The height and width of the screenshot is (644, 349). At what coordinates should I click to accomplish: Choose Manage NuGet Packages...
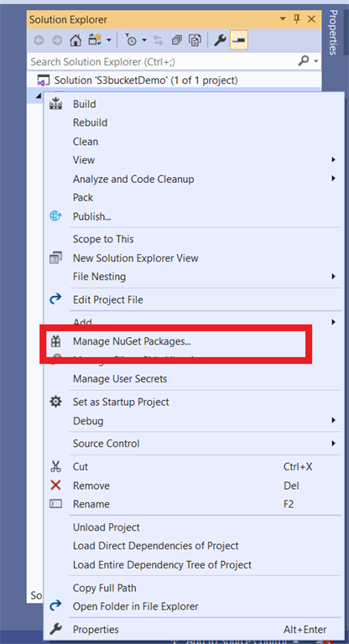(132, 341)
